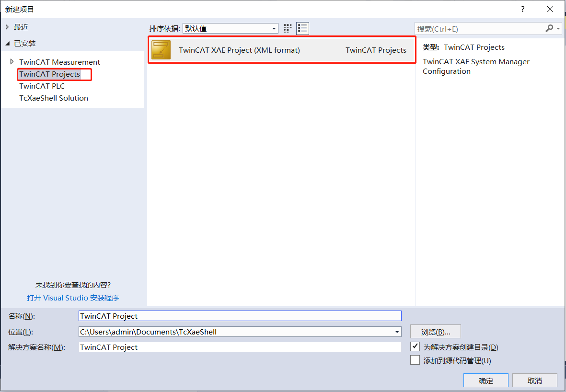Enable 添加到源代码管理 checkbox
The image size is (566, 392).
pyautogui.click(x=415, y=360)
